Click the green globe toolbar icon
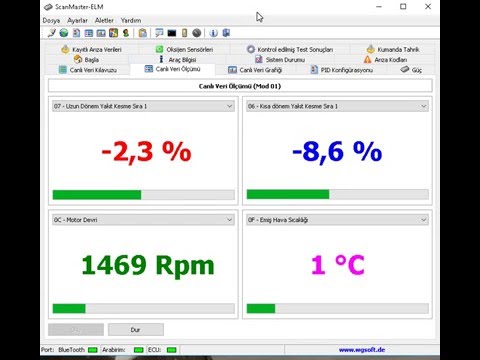 [x=64, y=33]
